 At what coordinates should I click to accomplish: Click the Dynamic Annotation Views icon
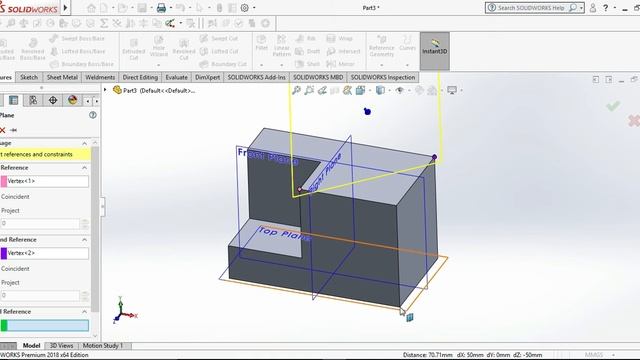pyautogui.click(x=347, y=90)
